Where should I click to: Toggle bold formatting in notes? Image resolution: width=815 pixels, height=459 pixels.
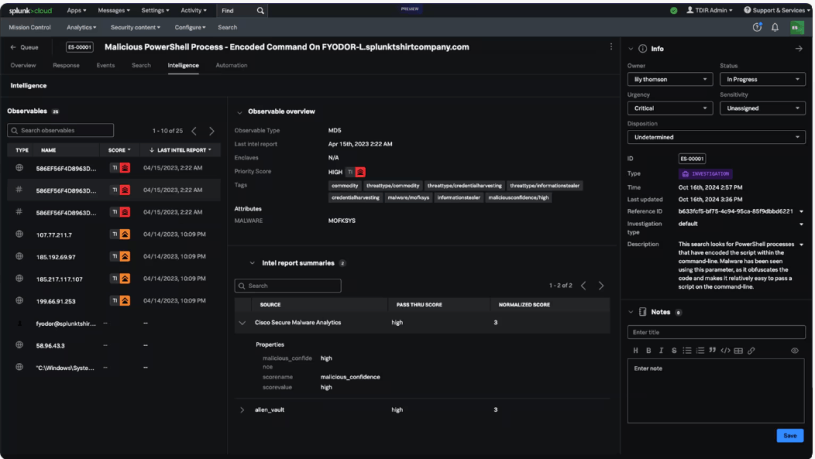click(649, 350)
